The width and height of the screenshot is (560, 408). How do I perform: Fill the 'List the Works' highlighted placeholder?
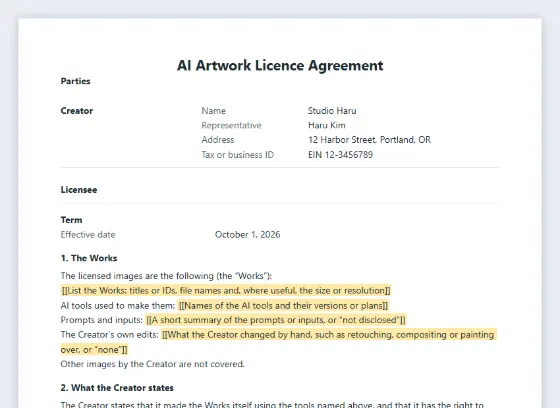click(x=226, y=290)
